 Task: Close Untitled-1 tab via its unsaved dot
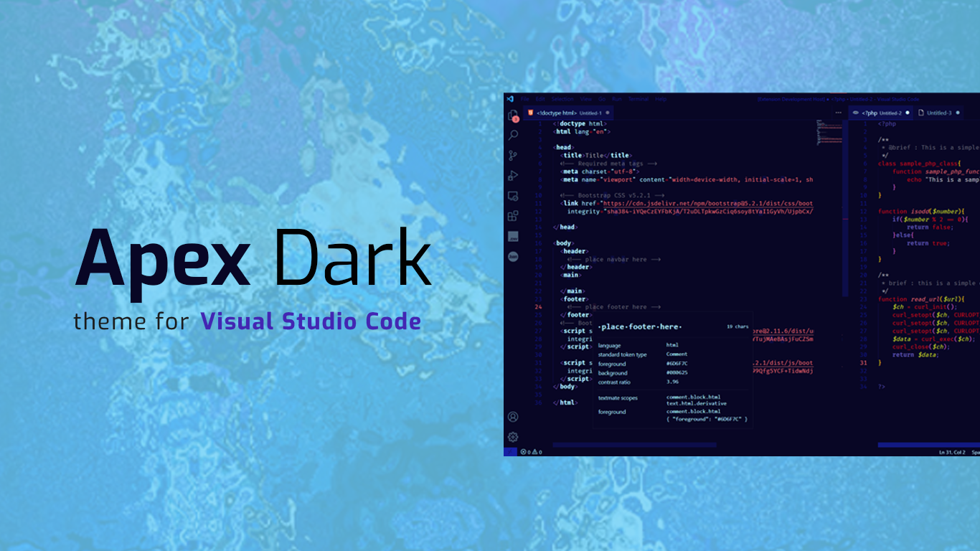pos(608,113)
